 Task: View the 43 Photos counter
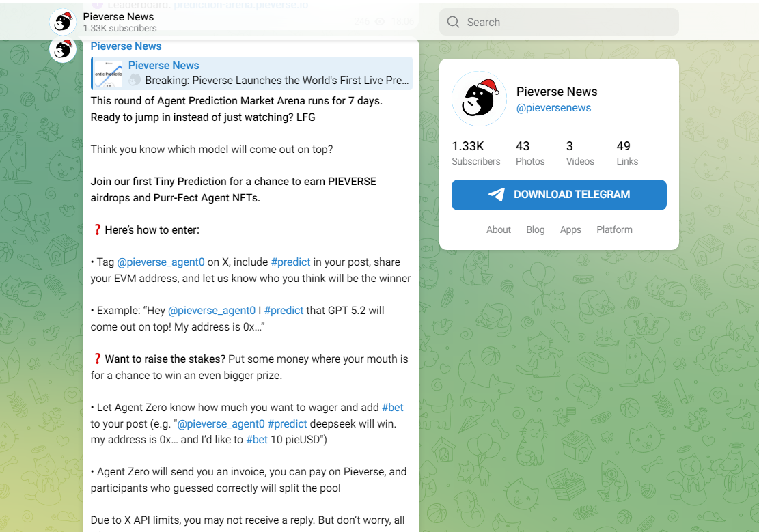coord(530,153)
